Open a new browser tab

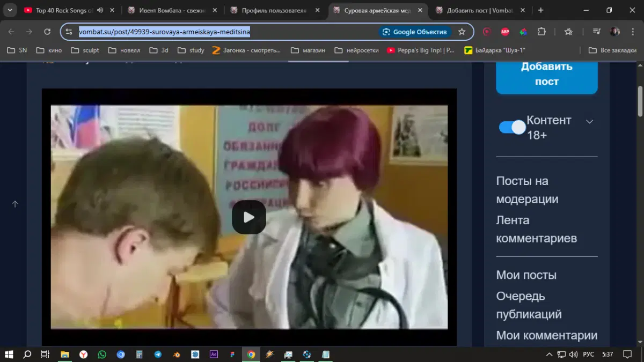click(540, 10)
